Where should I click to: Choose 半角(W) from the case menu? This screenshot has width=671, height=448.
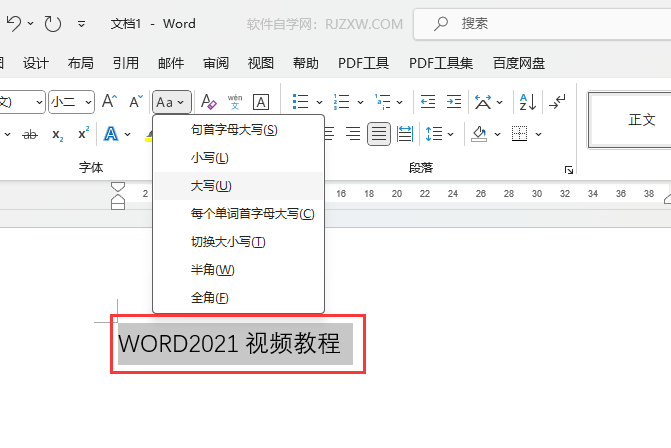238,270
